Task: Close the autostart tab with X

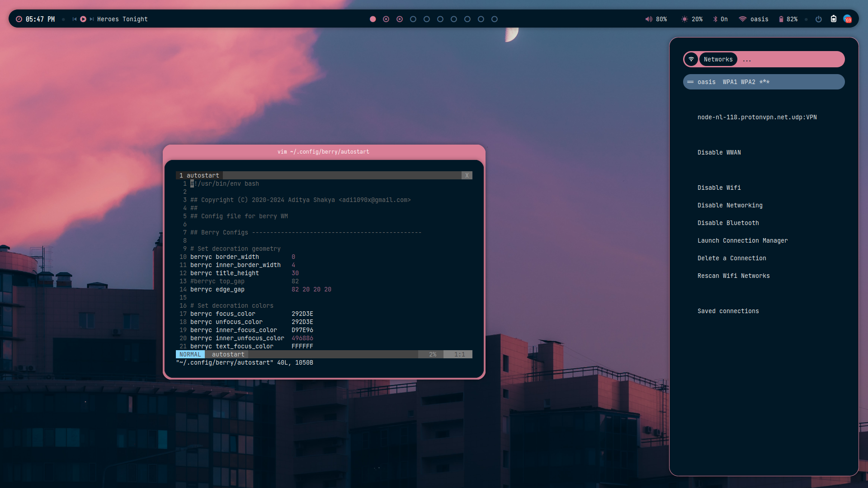Action: pyautogui.click(x=467, y=175)
